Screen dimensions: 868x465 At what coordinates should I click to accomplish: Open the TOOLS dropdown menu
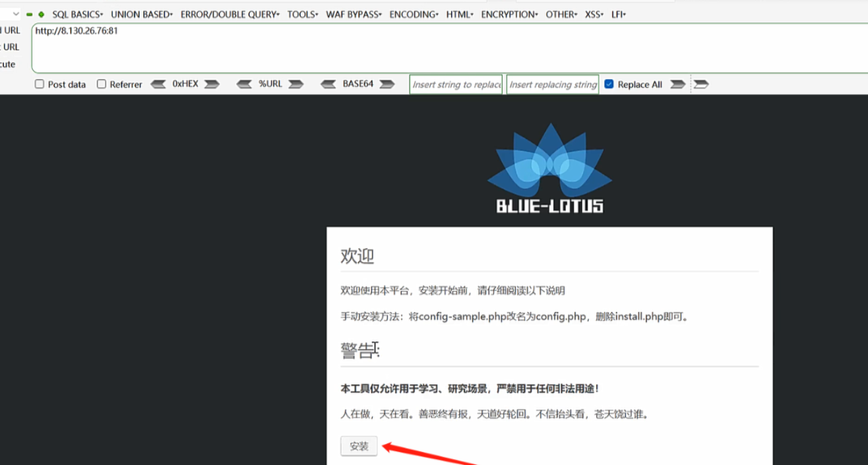[303, 15]
